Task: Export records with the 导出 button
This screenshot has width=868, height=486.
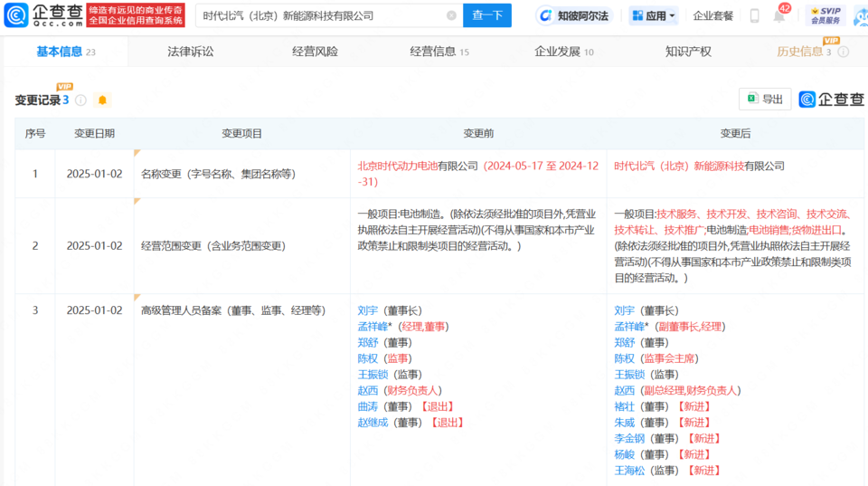Action: (x=764, y=100)
